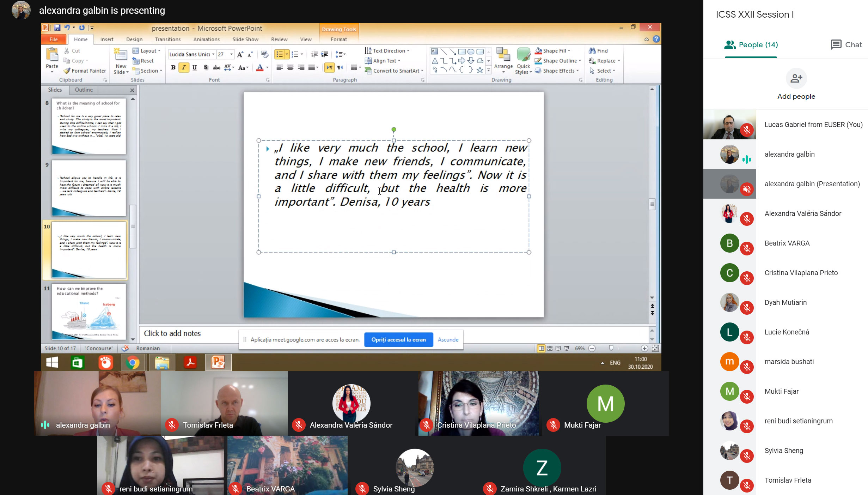Click the Format Painter icon
This screenshot has height=495, width=868.
click(x=67, y=71)
